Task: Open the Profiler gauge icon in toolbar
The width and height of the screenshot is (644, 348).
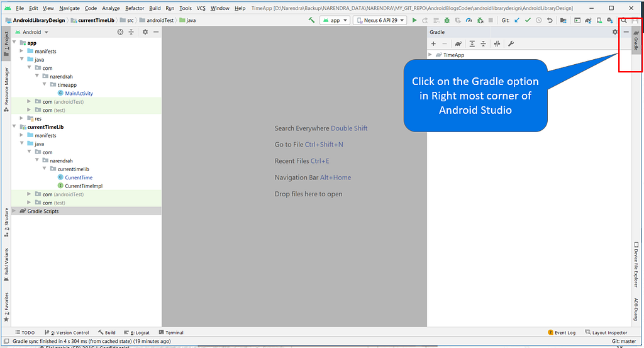Action: click(x=469, y=20)
